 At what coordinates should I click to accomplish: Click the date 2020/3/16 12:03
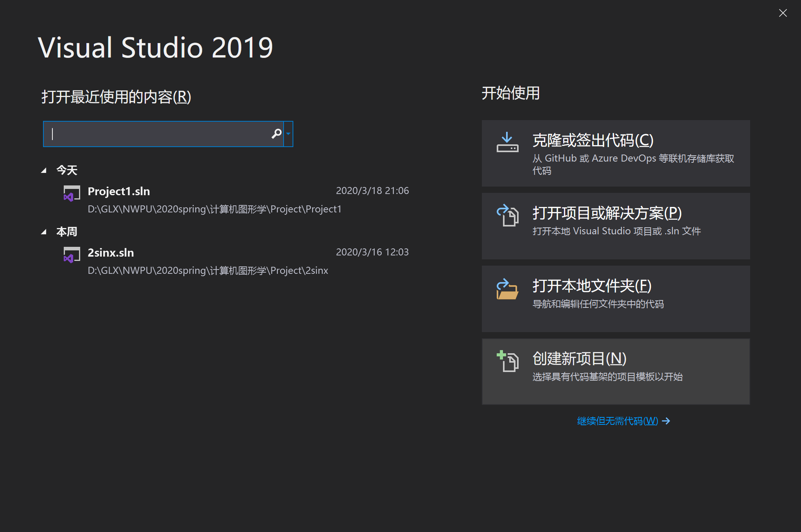(x=372, y=252)
